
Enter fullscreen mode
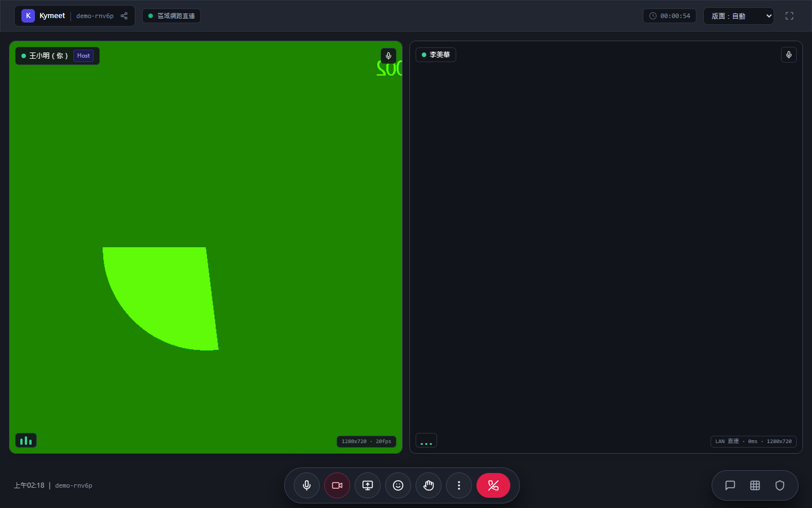[789, 16]
